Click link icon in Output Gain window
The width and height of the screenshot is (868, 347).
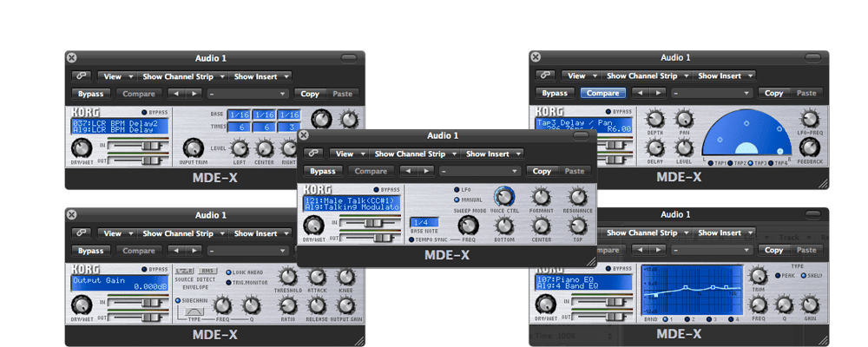[82, 233]
